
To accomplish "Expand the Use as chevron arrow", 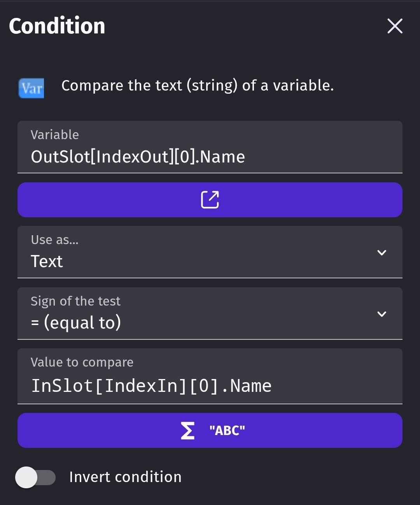I will 382,253.
